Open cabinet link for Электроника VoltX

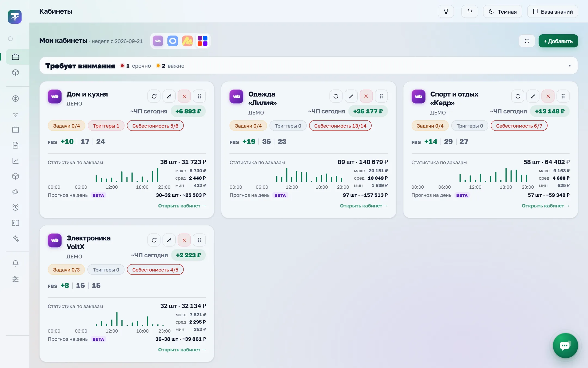(x=182, y=350)
